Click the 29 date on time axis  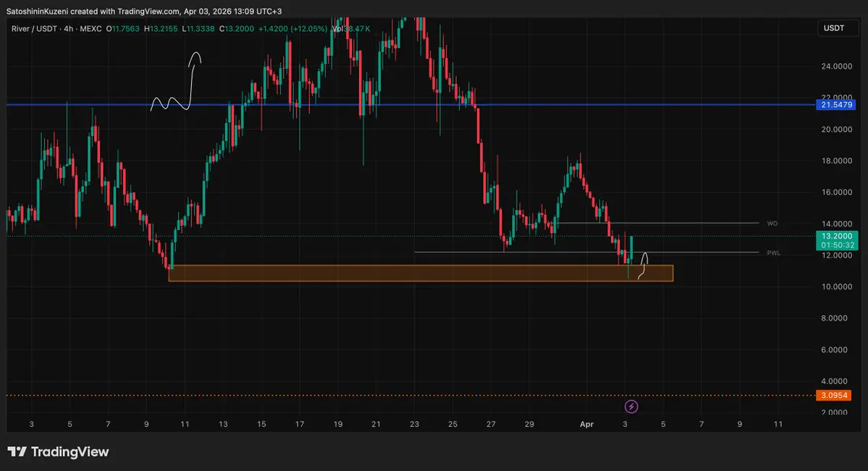tap(529, 425)
